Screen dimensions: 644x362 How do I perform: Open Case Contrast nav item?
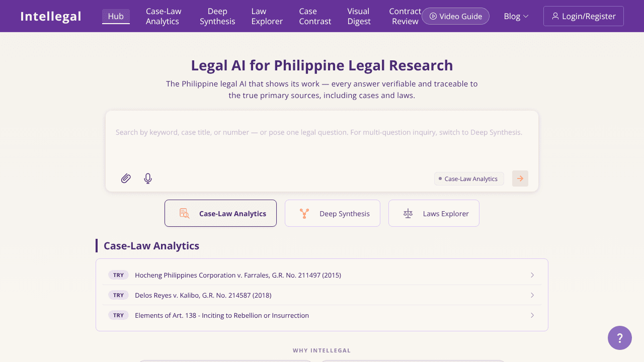tap(315, 16)
